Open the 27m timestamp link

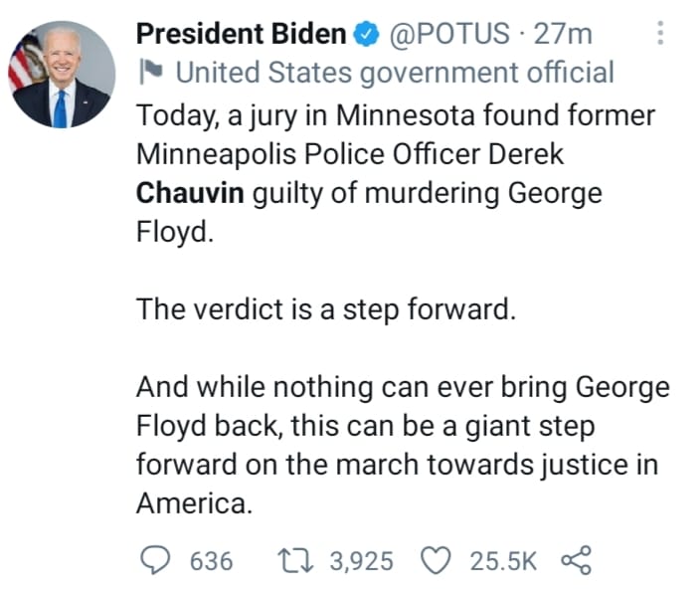[563, 34]
